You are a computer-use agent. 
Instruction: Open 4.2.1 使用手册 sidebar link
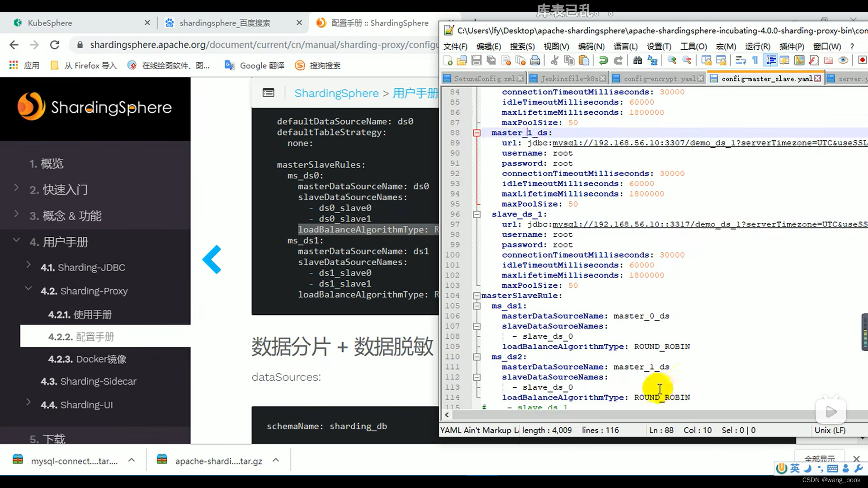(80, 314)
